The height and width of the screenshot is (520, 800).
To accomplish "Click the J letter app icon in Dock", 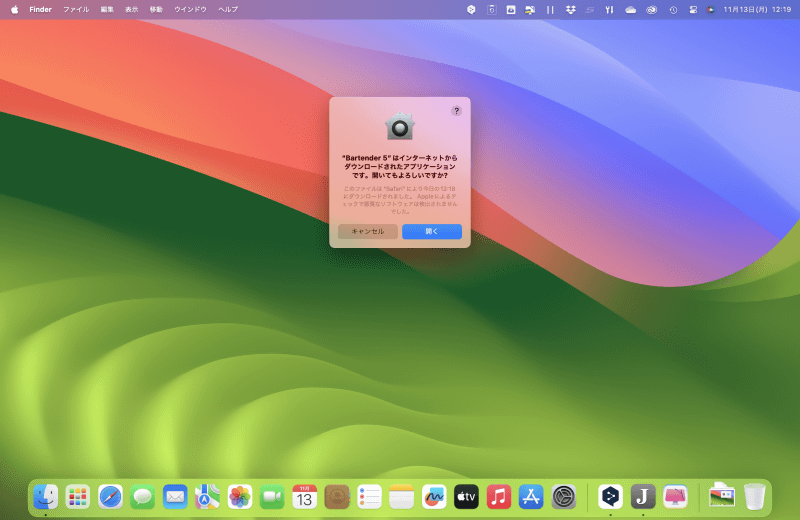I will click(x=643, y=497).
